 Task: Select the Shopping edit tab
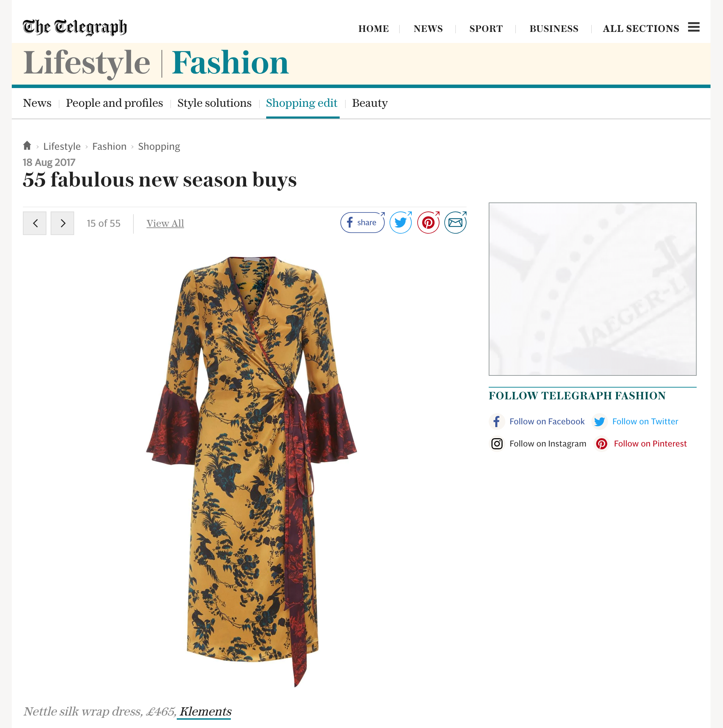[302, 103]
